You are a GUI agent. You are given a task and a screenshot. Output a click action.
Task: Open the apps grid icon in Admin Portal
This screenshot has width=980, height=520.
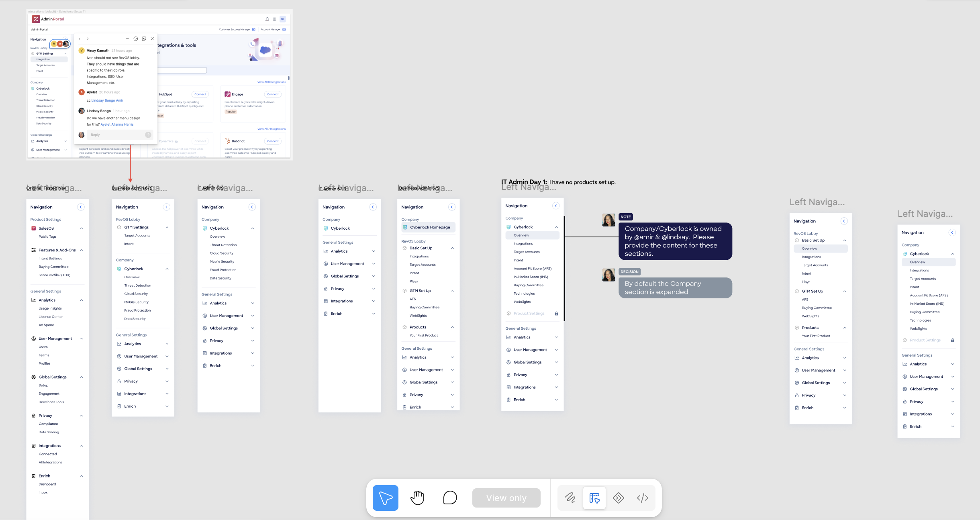coord(275,19)
